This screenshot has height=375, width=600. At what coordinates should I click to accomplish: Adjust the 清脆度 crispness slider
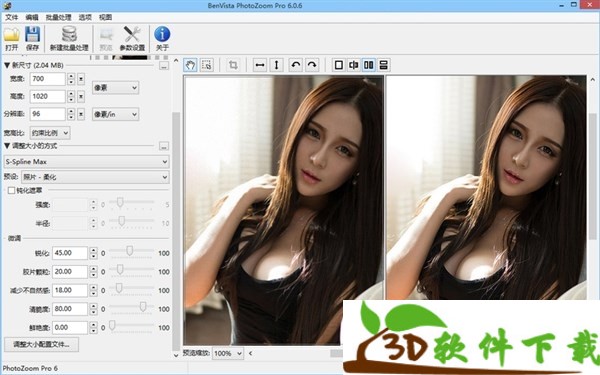tap(143, 307)
